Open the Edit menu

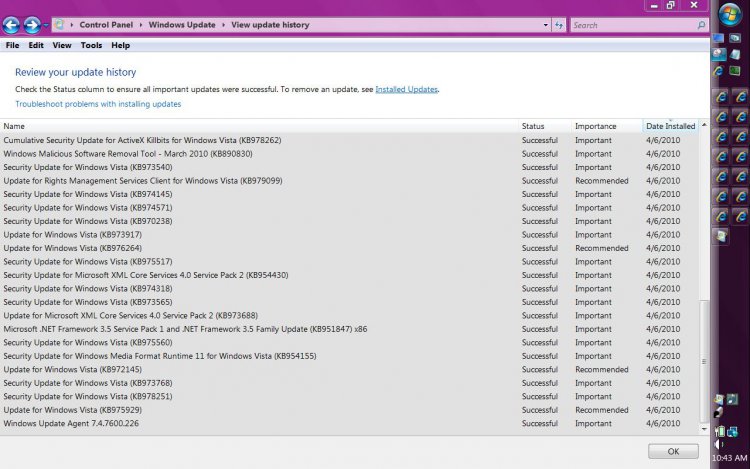coord(36,45)
